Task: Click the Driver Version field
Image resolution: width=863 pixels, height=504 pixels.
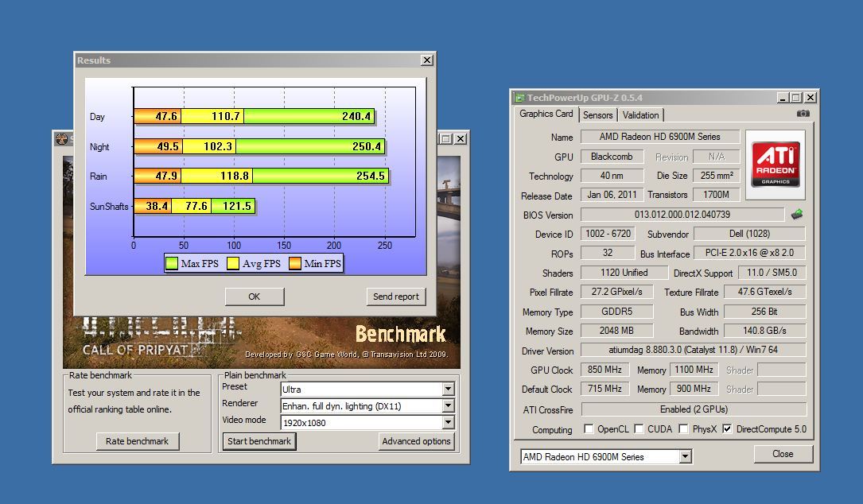Action: tap(693, 350)
